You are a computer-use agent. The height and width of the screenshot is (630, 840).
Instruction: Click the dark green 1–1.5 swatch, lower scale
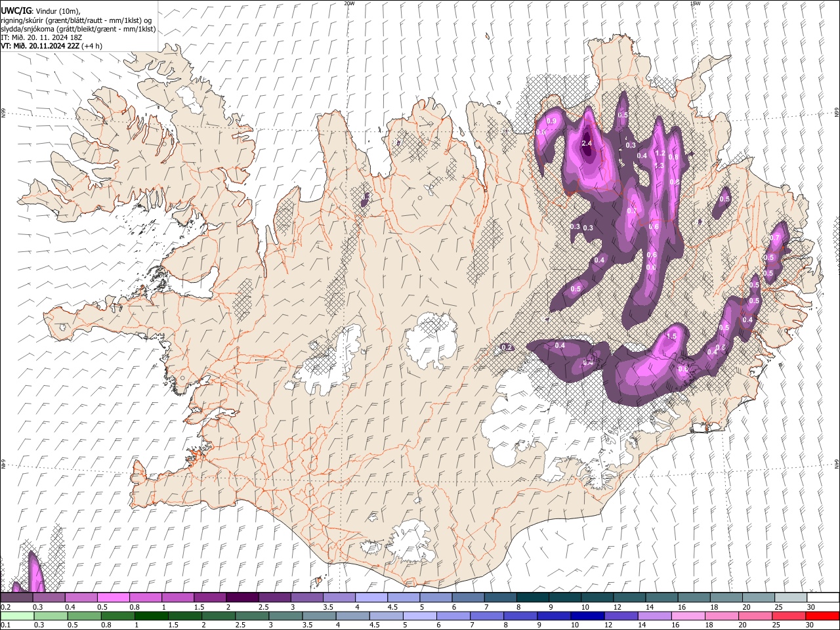151,616
